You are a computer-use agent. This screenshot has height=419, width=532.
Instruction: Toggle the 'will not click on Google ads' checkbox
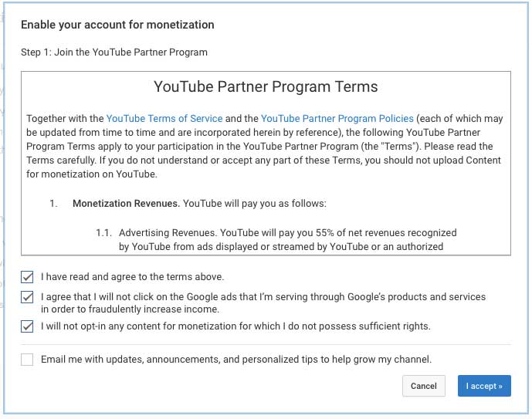[x=27, y=297]
